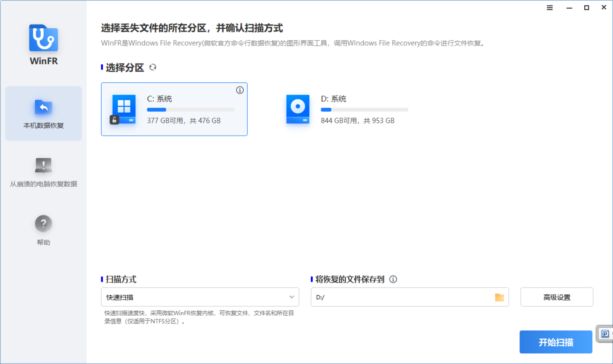The image size is (613, 364).
Task: Open 高级设置 advanced settings
Action: 557,297
